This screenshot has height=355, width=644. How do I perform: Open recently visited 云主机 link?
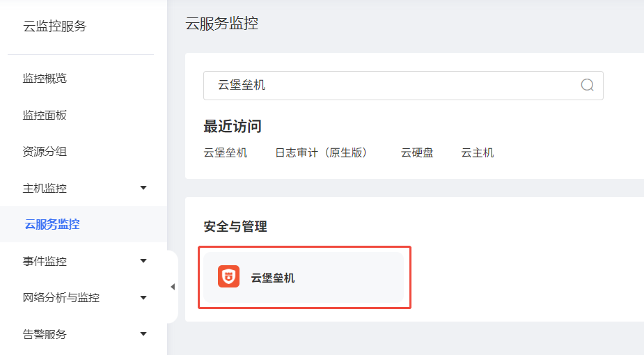(x=477, y=152)
